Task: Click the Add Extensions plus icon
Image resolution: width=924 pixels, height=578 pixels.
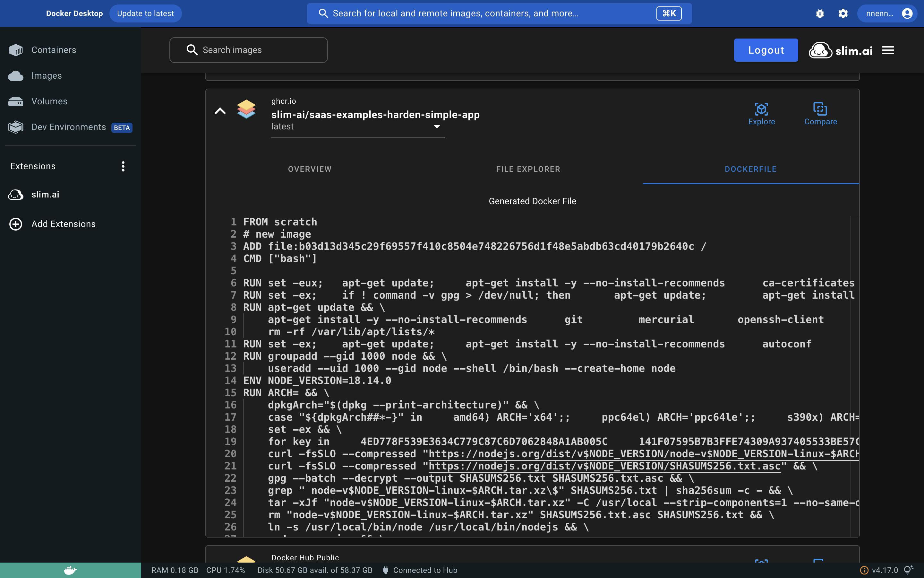Action: [x=16, y=224]
